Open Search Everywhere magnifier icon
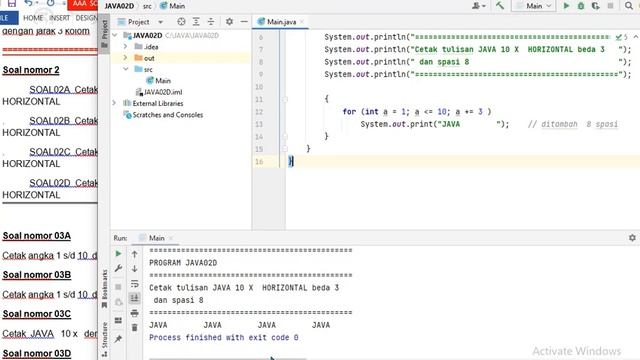This screenshot has height=360, width=640. [x=629, y=6]
